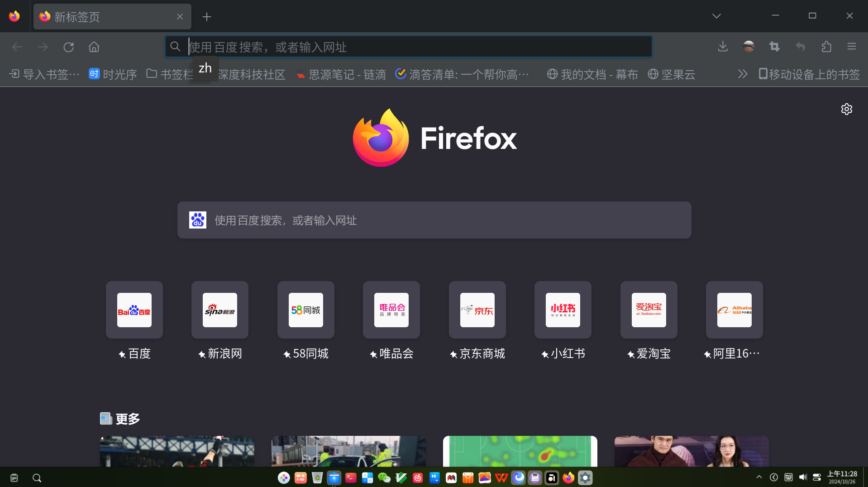Screen dimensions: 868x487
Task: Click the taskbar search magnifier icon
Action: coord(37,478)
